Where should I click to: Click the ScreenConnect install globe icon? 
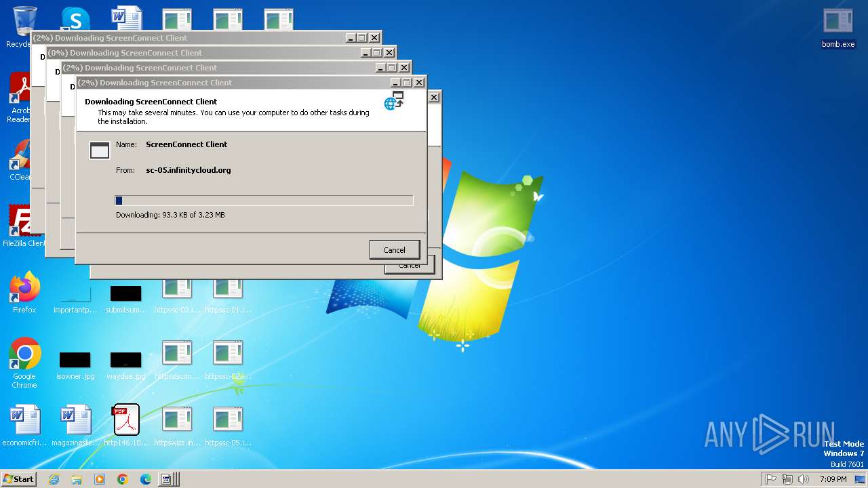(x=394, y=100)
